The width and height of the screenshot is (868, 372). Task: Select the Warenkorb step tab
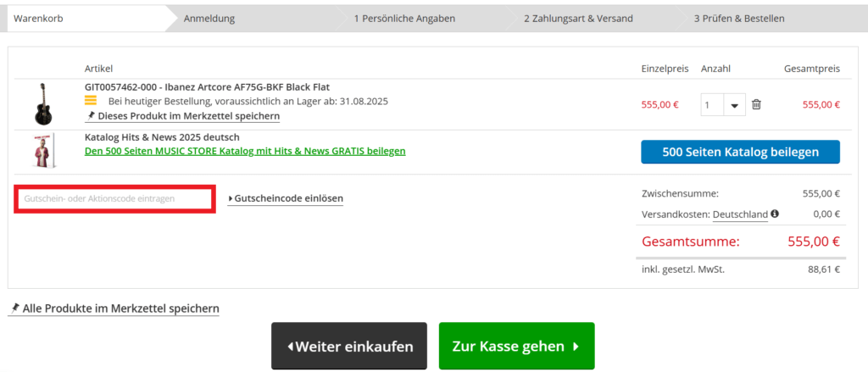point(86,19)
